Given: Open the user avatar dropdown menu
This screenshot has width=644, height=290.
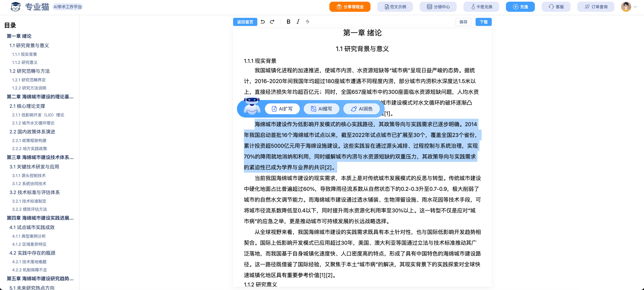Looking at the screenshot, I should (x=626, y=7).
